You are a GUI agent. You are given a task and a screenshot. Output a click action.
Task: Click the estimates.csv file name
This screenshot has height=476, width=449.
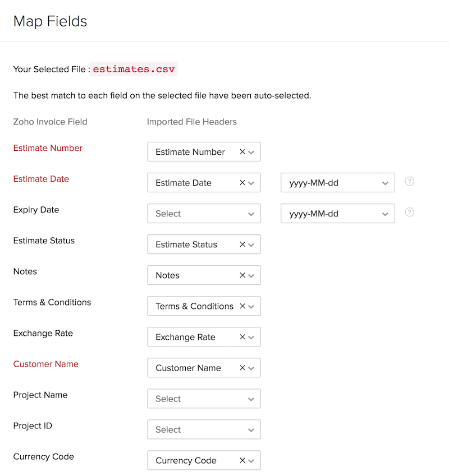click(134, 70)
